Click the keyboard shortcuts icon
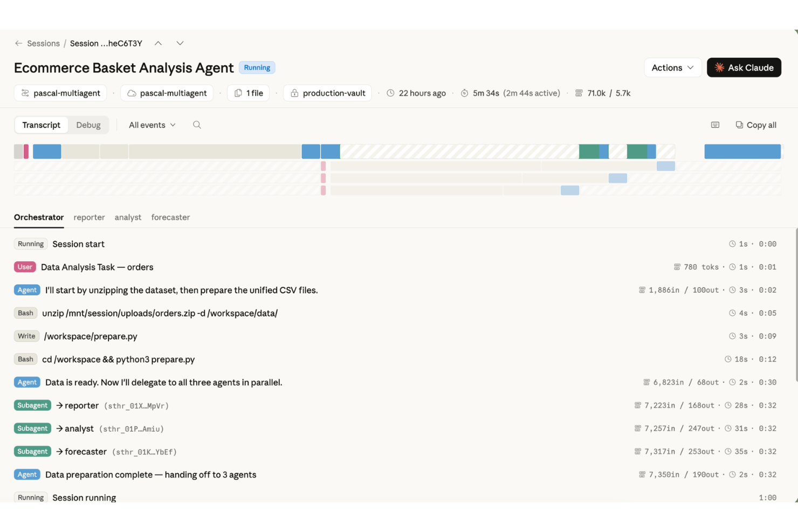This screenshot has height=532, width=798. click(x=715, y=125)
